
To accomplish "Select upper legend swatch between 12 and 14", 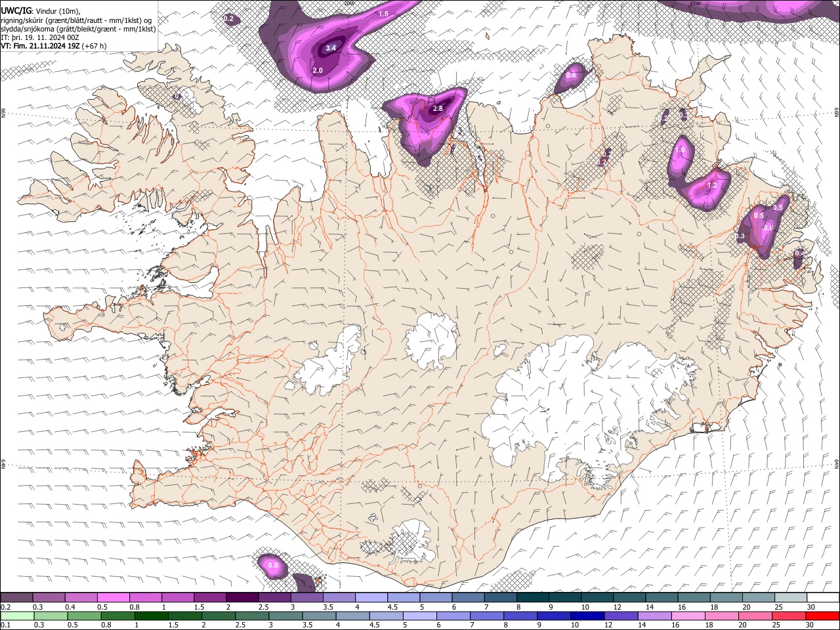I will tap(630, 598).
